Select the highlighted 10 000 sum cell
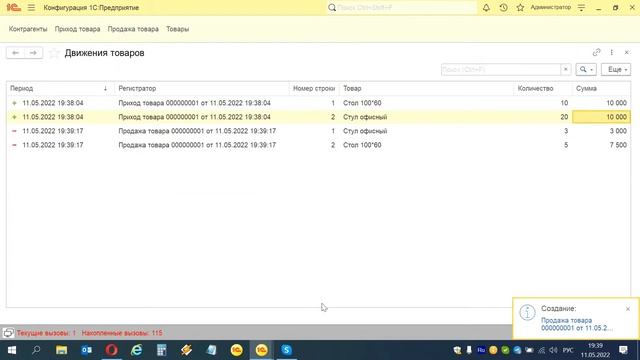 coord(601,117)
